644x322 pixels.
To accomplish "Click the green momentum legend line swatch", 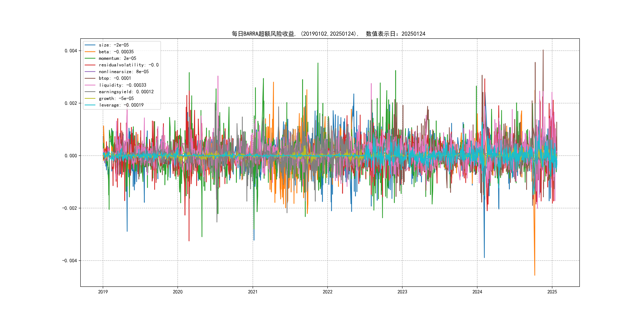I will coord(90,58).
